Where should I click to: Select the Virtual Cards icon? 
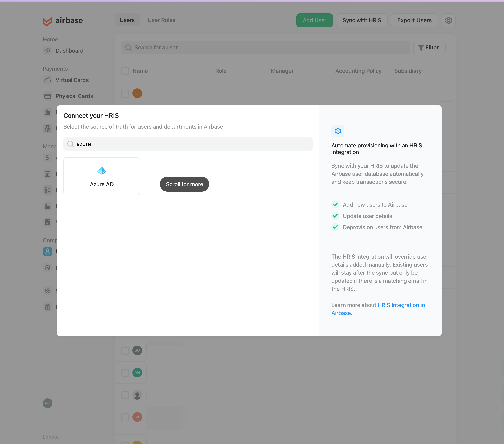[48, 80]
